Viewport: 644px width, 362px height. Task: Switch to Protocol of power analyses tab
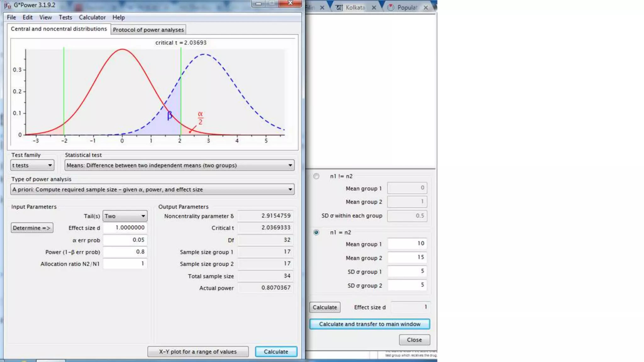pos(148,30)
